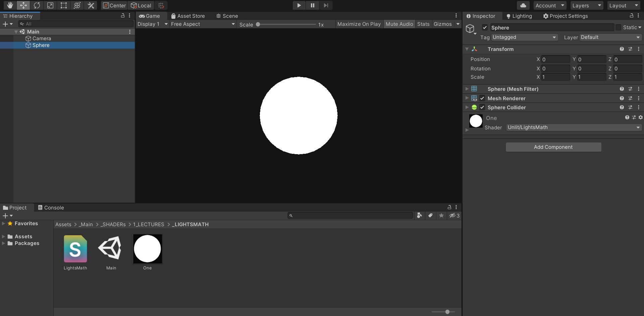
Task: Toggle hidden packages visibility count
Action: pyautogui.click(x=454, y=215)
